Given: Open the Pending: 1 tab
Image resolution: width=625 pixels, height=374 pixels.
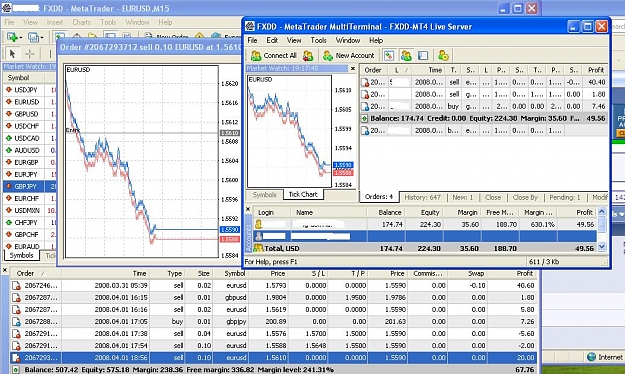Looking at the screenshot, I should [564, 197].
